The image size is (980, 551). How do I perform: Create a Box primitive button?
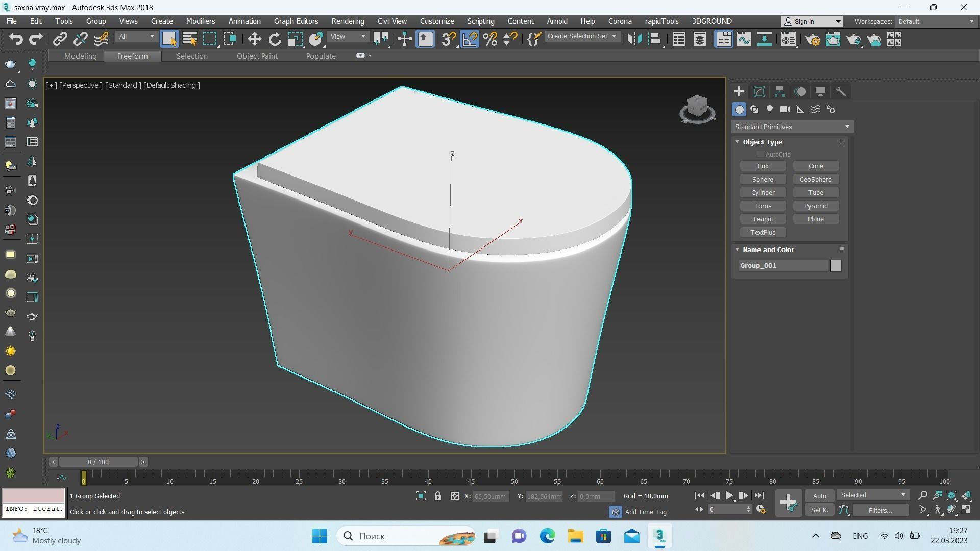tap(763, 166)
